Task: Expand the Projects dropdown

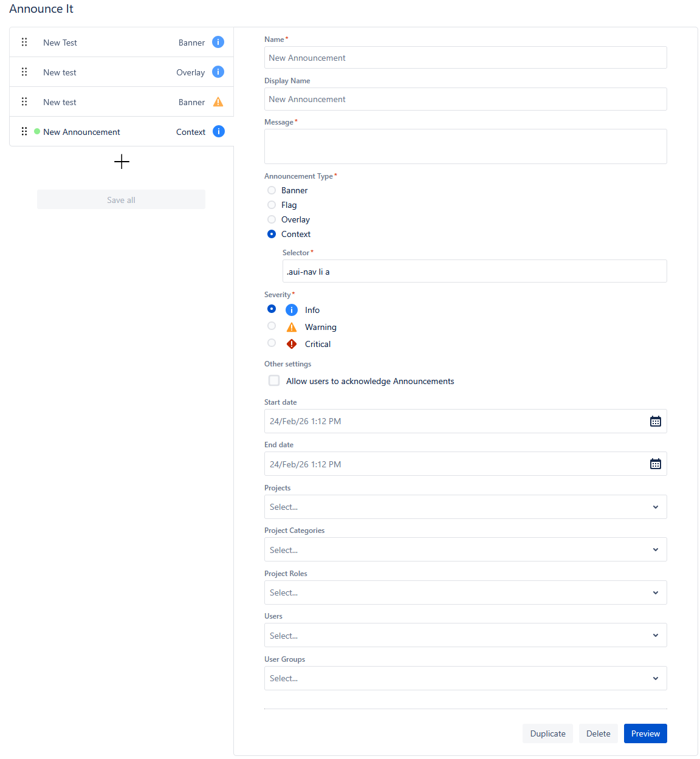Action: pos(465,507)
